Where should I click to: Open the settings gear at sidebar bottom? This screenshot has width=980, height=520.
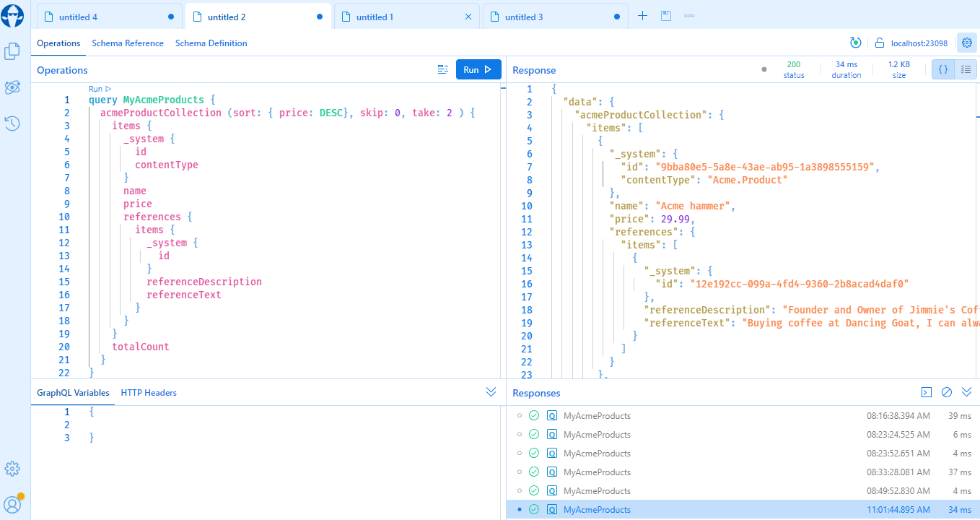click(x=12, y=469)
